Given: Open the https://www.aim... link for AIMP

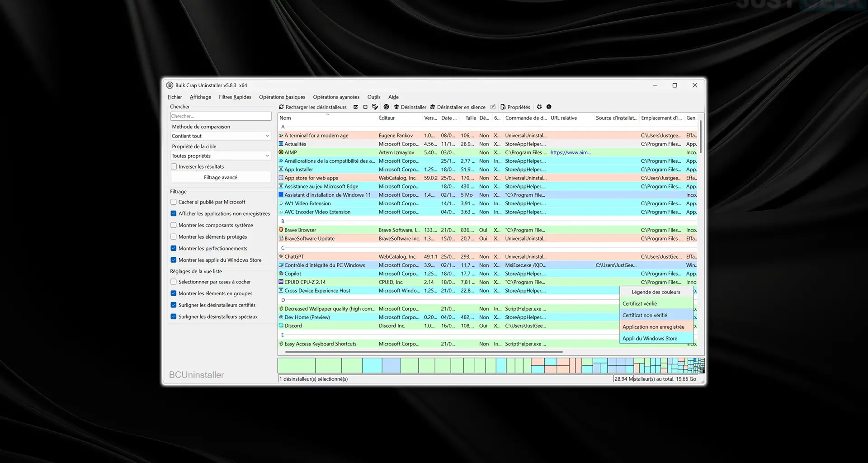Looking at the screenshot, I should pos(571,152).
